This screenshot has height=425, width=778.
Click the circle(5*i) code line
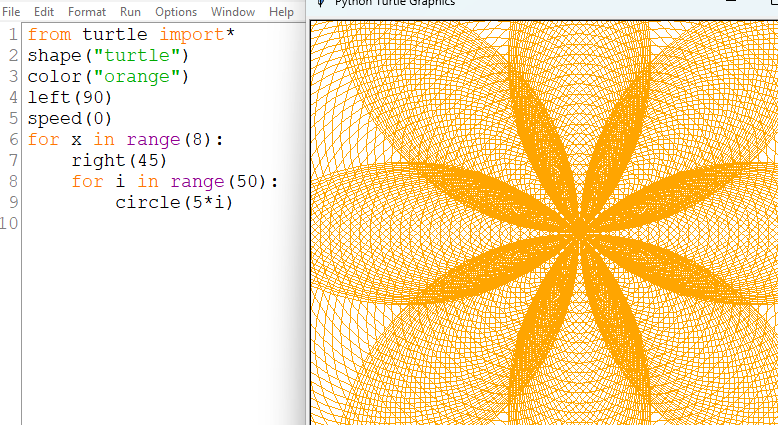pyautogui.click(x=174, y=202)
